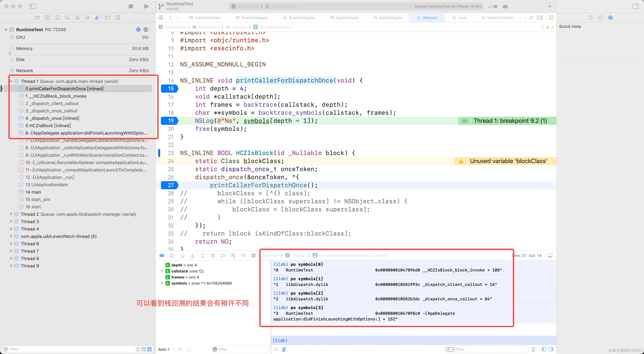
Task: Switch to the ViewController.m tab
Action: (x=205, y=17)
